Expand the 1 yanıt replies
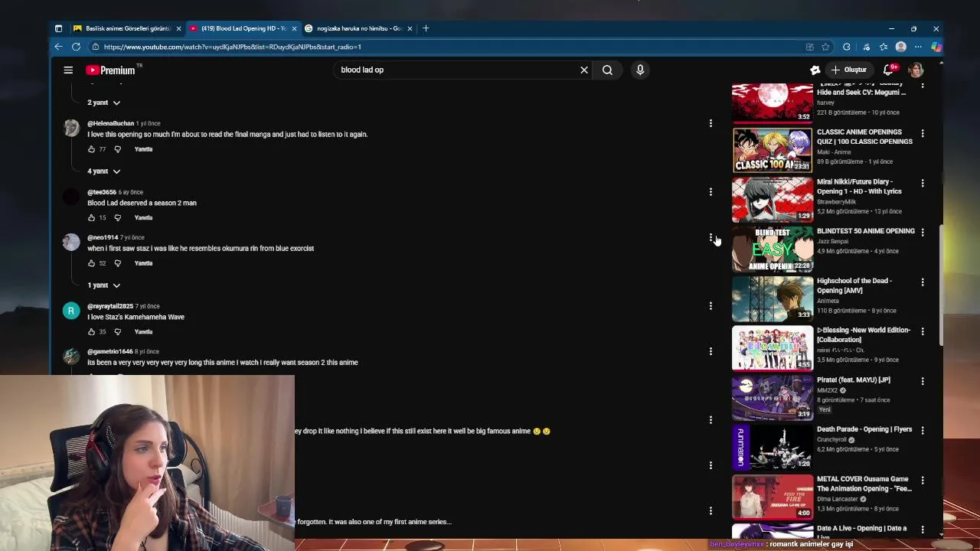The image size is (980, 551). pyautogui.click(x=103, y=285)
